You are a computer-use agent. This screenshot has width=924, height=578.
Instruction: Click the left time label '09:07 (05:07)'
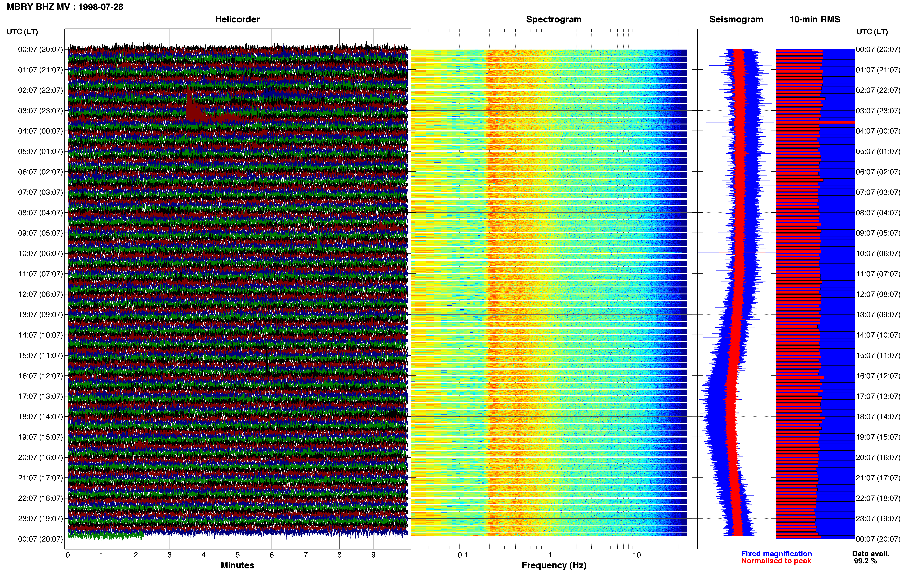coord(41,233)
